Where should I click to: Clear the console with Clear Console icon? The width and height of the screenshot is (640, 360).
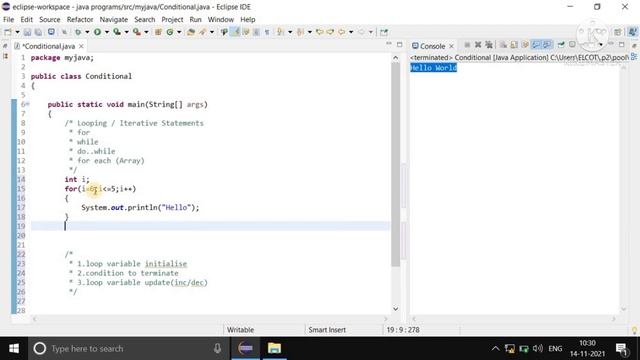[503, 44]
